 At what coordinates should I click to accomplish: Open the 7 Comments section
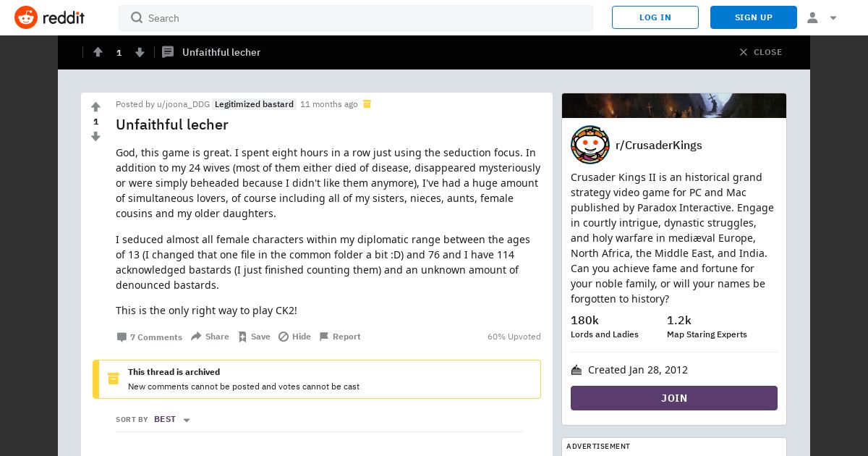pos(149,337)
